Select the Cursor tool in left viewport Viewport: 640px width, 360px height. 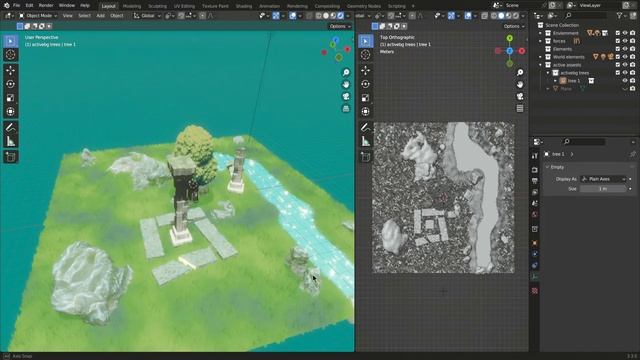(x=11, y=55)
